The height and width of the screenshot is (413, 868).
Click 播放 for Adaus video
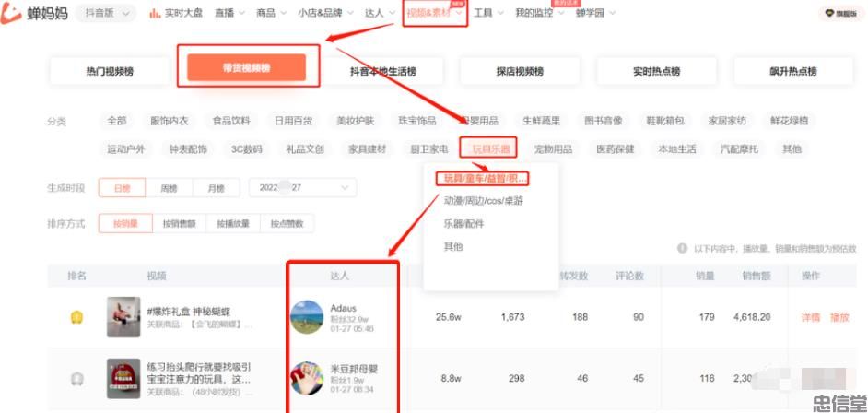tap(839, 317)
